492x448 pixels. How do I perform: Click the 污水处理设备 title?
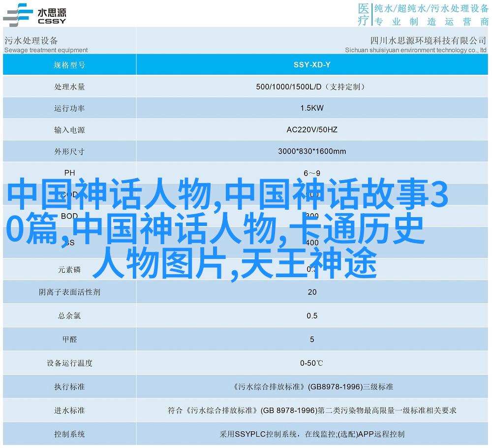(31, 40)
